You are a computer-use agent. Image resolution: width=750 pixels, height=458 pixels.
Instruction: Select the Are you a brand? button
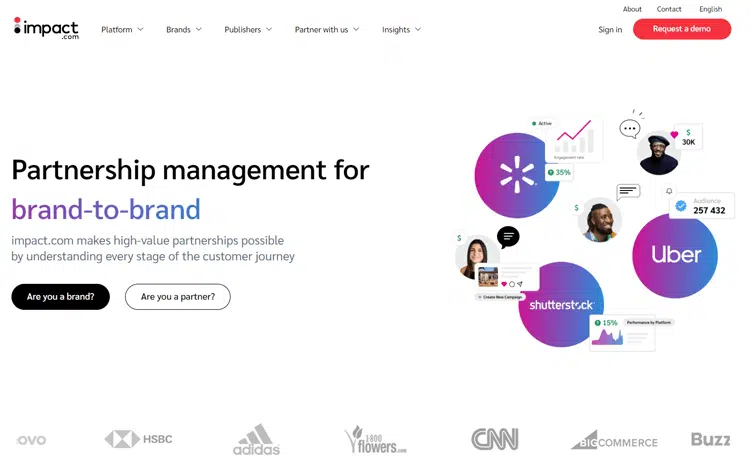coord(60,297)
